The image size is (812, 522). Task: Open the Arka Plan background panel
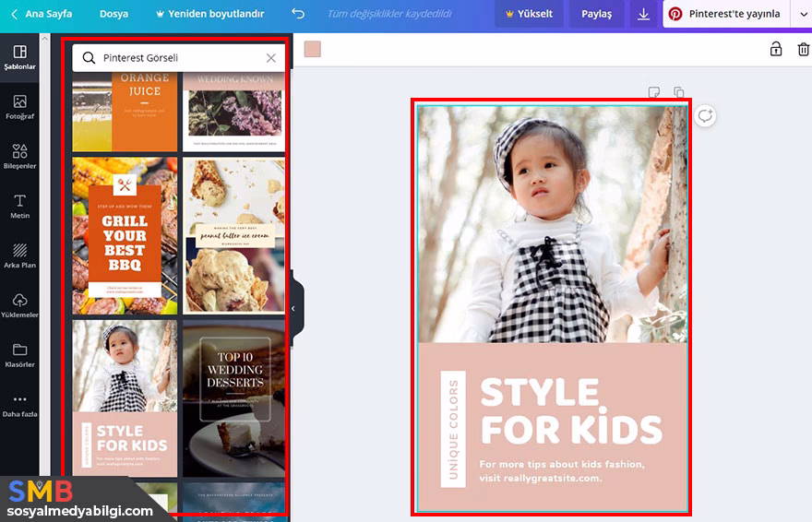19,256
